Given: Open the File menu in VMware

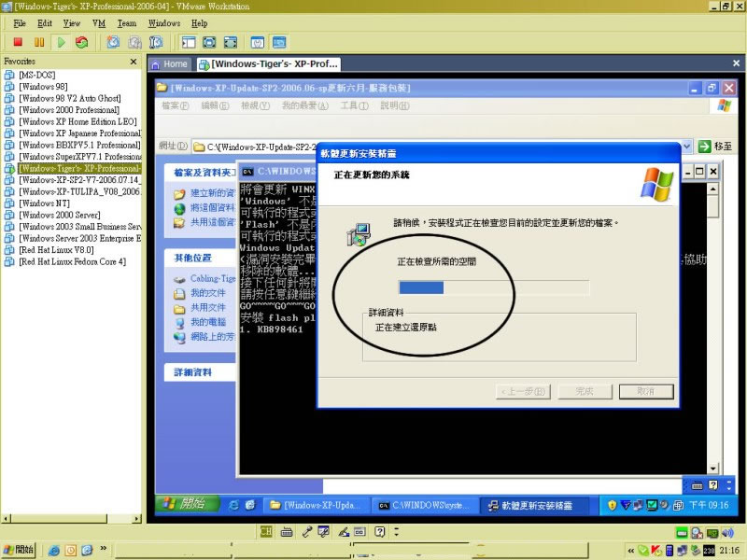Looking at the screenshot, I should (20, 23).
